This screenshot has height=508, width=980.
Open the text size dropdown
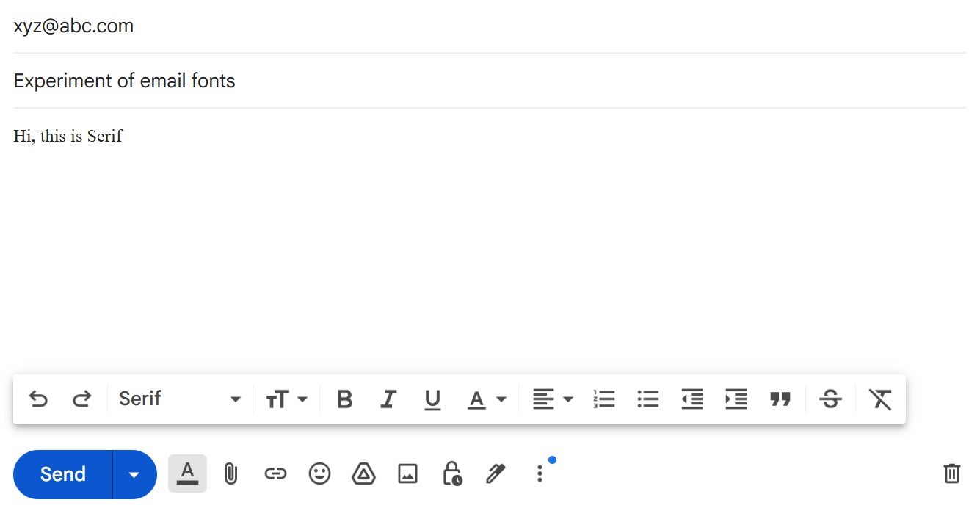pyautogui.click(x=286, y=399)
